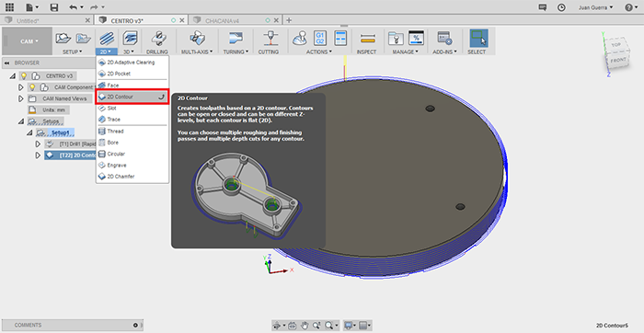Click the G1 G2 post process icon
This screenshot has height=333, width=644.
click(320, 39)
